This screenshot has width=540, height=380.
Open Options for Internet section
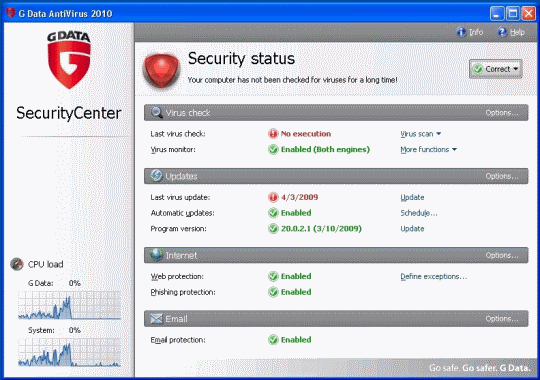point(501,255)
